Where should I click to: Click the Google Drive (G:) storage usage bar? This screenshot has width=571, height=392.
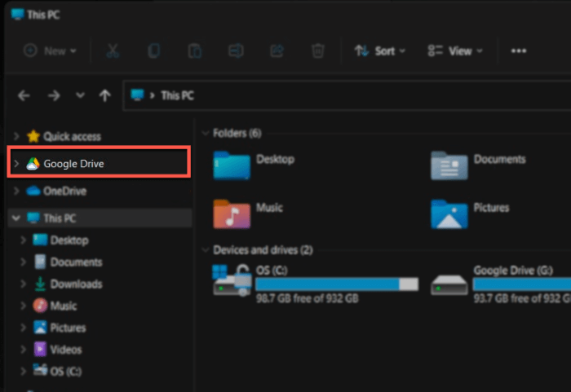pos(522,284)
